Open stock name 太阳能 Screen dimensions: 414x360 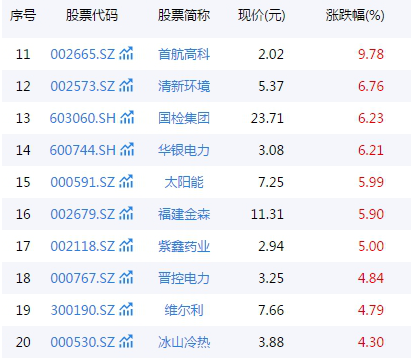point(184,182)
